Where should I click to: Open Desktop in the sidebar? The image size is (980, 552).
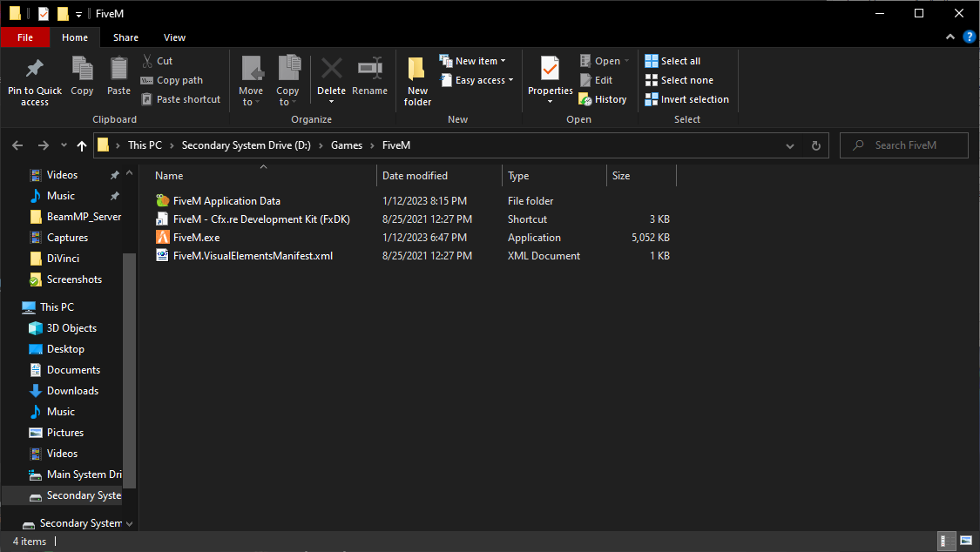[57, 349]
